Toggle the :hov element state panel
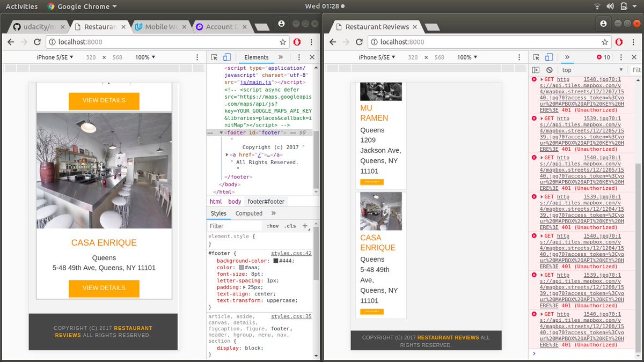Screen dimensions: 644x362 point(273,226)
